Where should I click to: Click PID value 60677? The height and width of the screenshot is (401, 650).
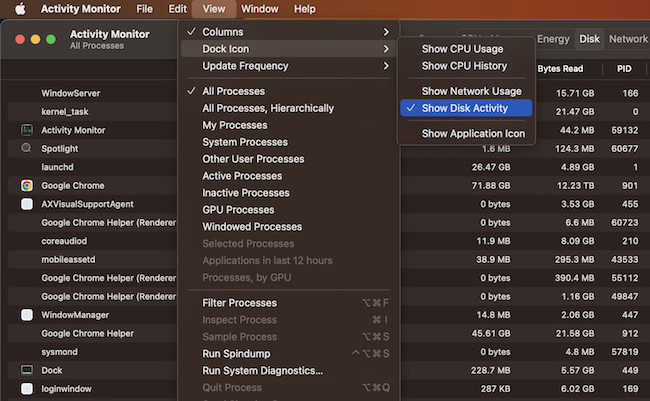625,148
